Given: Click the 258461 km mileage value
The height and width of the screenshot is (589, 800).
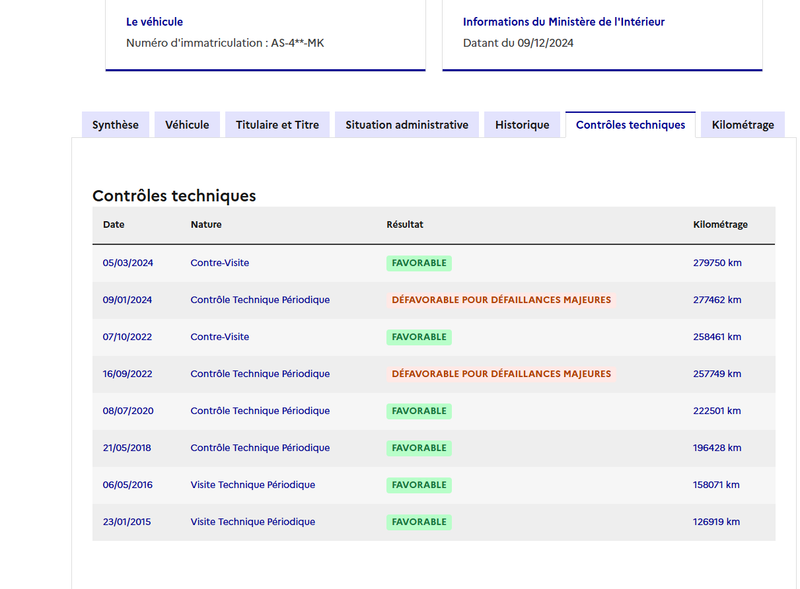Looking at the screenshot, I should tap(717, 337).
